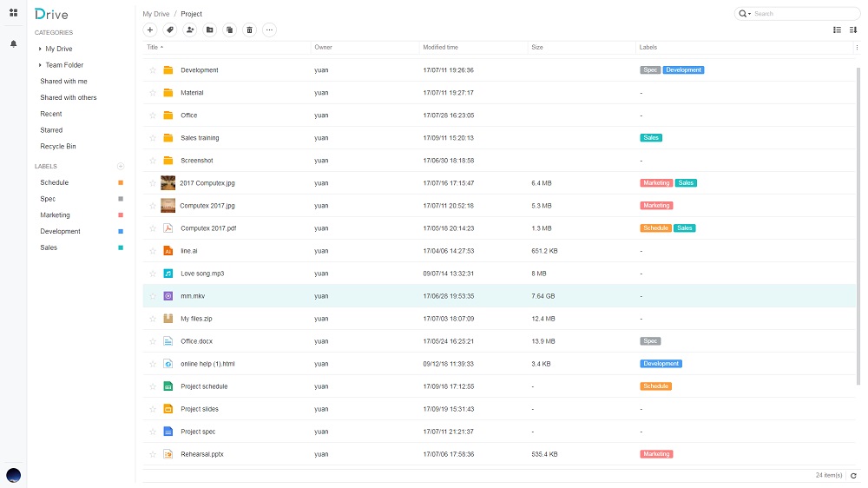The image size is (868, 488).
Task: Star the Development folder
Action: [153, 70]
